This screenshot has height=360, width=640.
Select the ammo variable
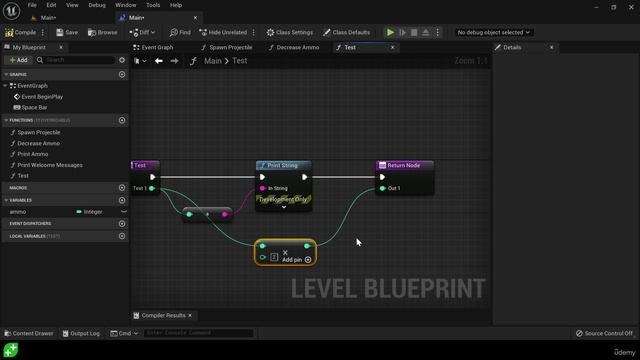18,212
